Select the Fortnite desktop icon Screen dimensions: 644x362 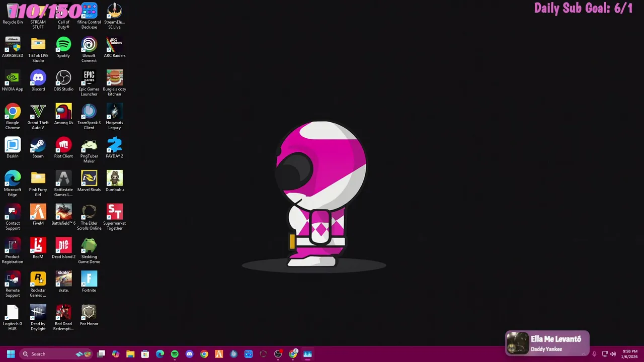(89, 283)
